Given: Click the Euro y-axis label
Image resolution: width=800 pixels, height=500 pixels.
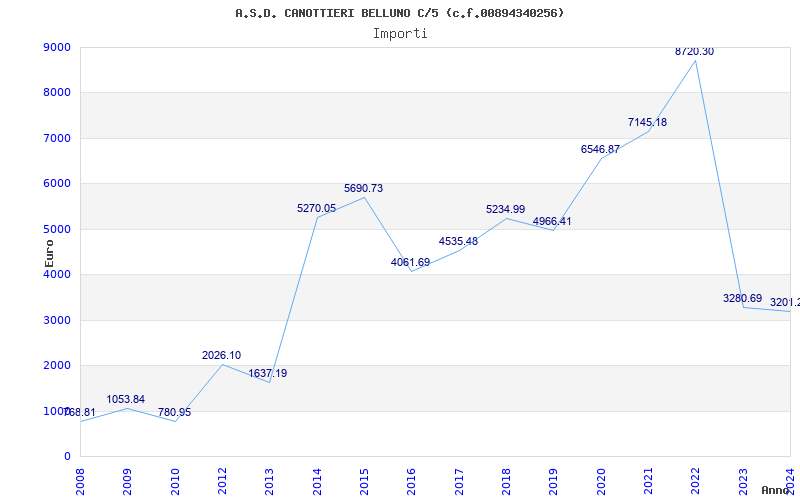Looking at the screenshot, I should coord(50,252).
